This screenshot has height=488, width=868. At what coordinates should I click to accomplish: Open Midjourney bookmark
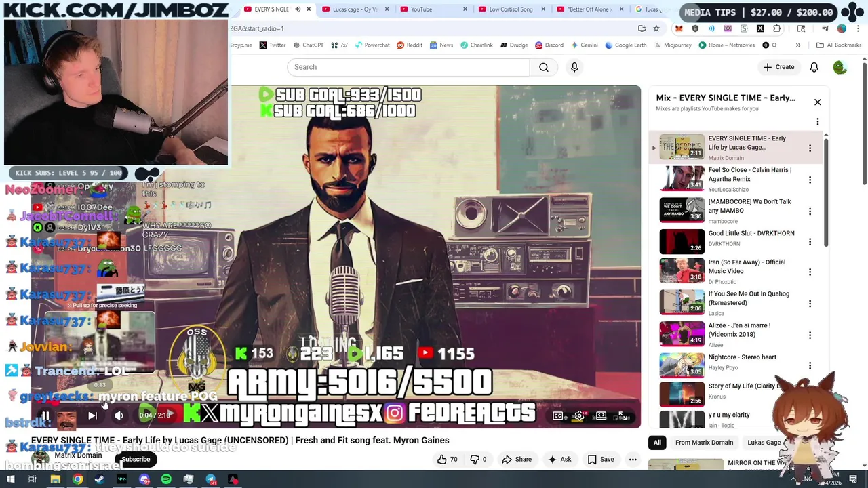[672, 45]
